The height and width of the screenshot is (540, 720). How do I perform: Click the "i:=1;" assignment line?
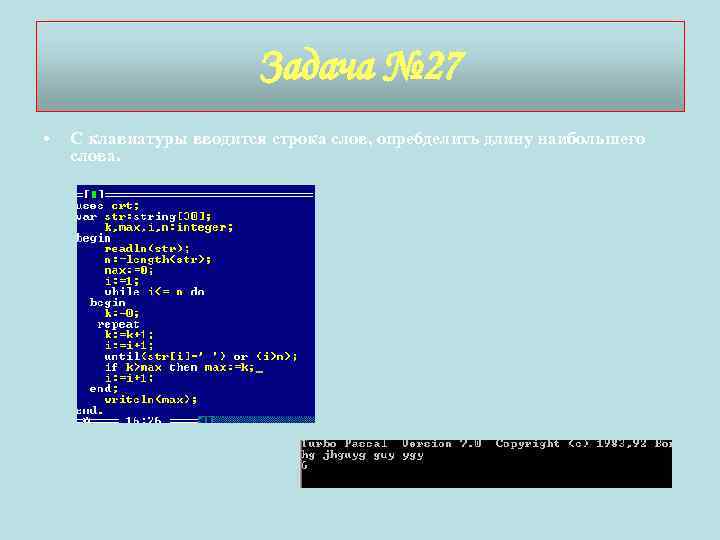pyautogui.click(x=121, y=281)
